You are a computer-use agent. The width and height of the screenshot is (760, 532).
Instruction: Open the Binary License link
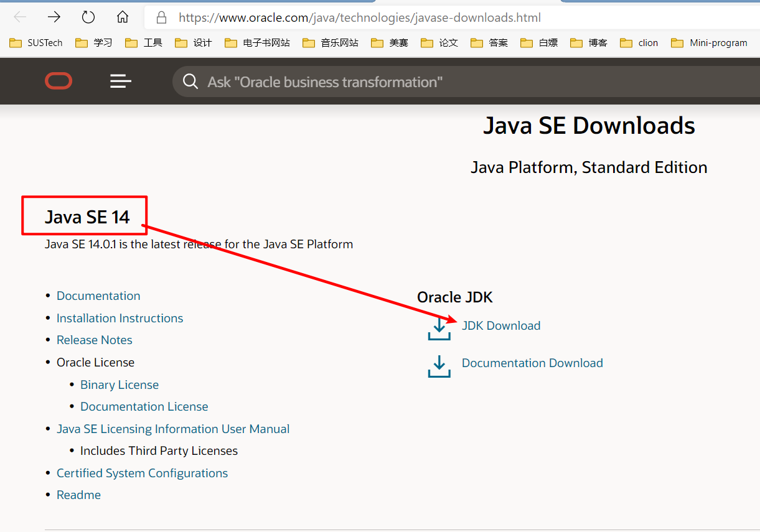coord(120,385)
